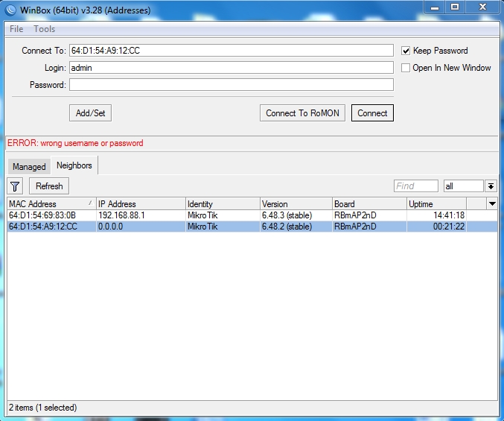Screen dimensions: 504x421
Task: Expand the 'all' filter dropdown arrow
Action: tap(491, 186)
